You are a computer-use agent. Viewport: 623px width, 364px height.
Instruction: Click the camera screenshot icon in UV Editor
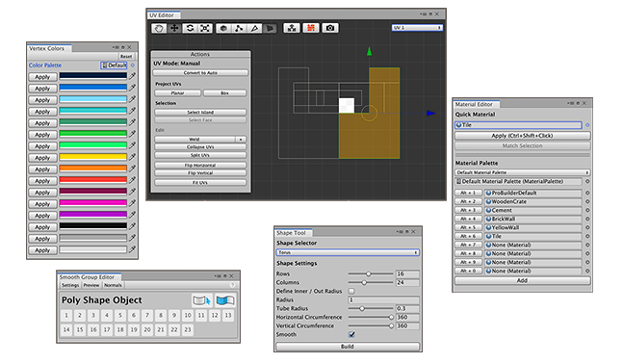coord(330,28)
